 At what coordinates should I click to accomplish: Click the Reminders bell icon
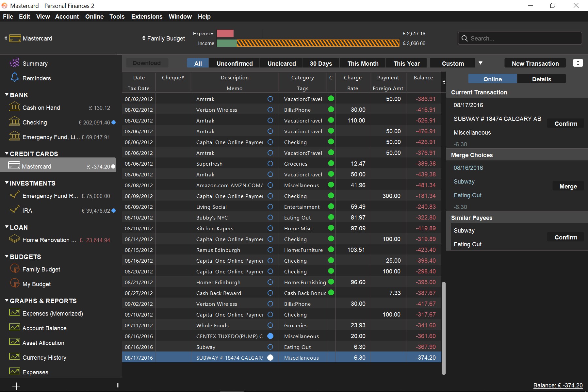pyautogui.click(x=14, y=77)
